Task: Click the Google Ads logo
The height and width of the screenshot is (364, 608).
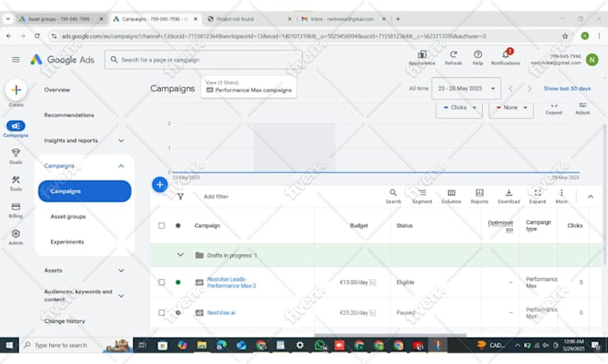Action: click(x=63, y=60)
